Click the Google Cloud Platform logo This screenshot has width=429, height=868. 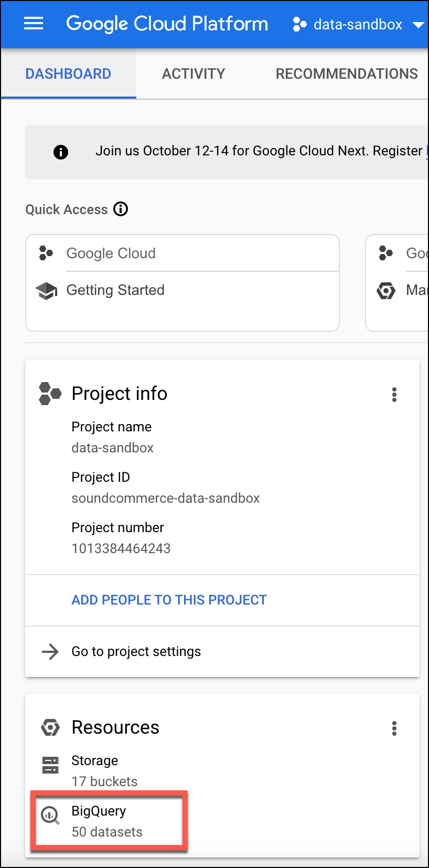(x=167, y=24)
